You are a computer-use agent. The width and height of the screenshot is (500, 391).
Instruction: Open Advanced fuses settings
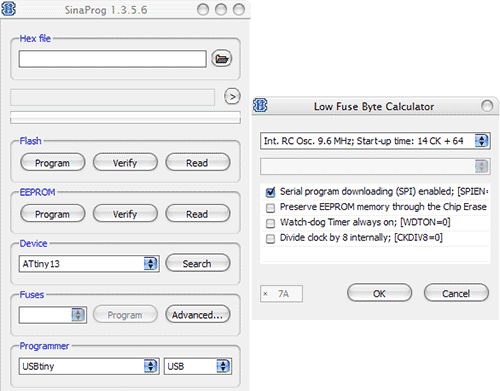coord(197,315)
